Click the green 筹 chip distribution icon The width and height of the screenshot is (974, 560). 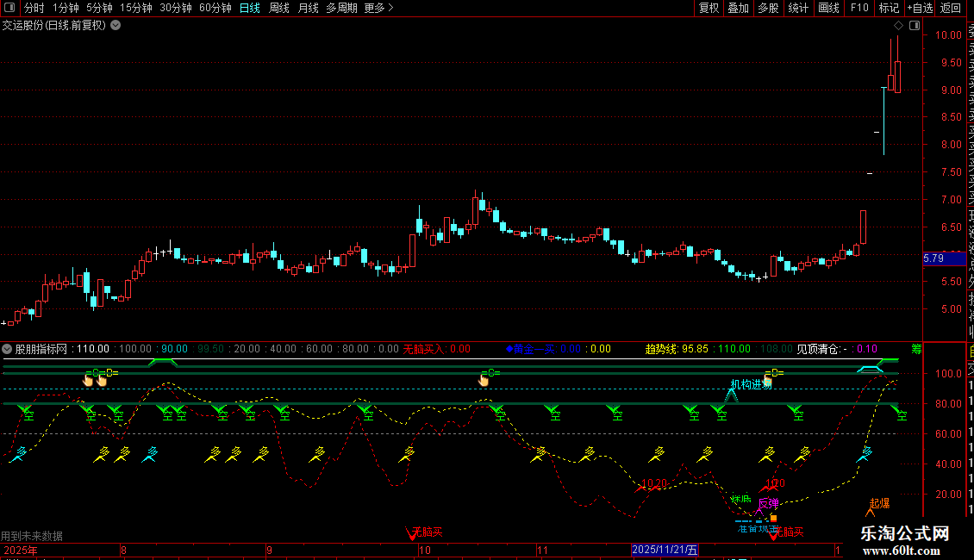point(916,350)
